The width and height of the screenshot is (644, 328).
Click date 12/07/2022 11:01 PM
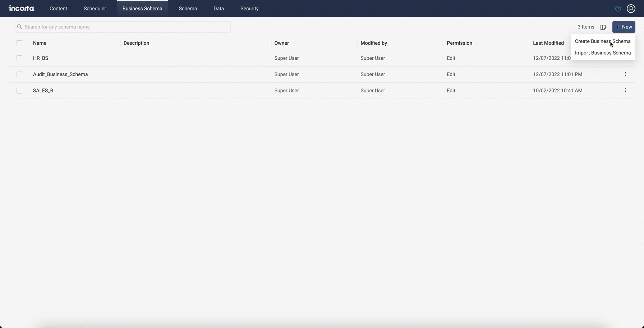[x=558, y=74]
